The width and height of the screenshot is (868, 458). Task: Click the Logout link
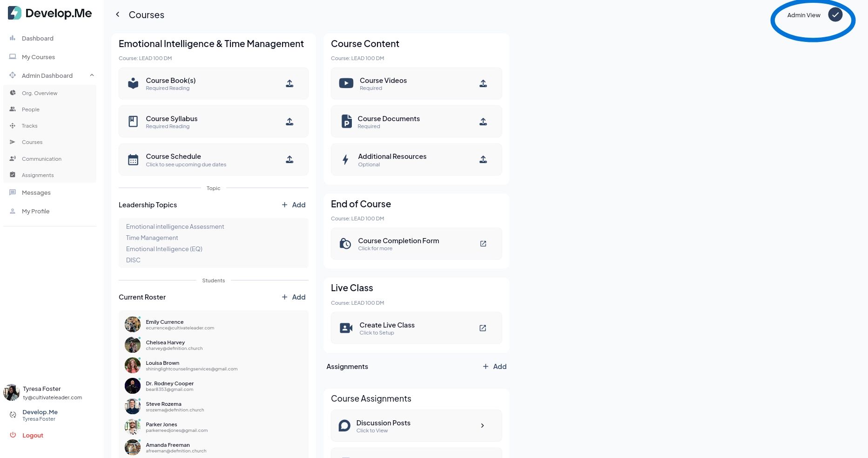[x=33, y=435]
